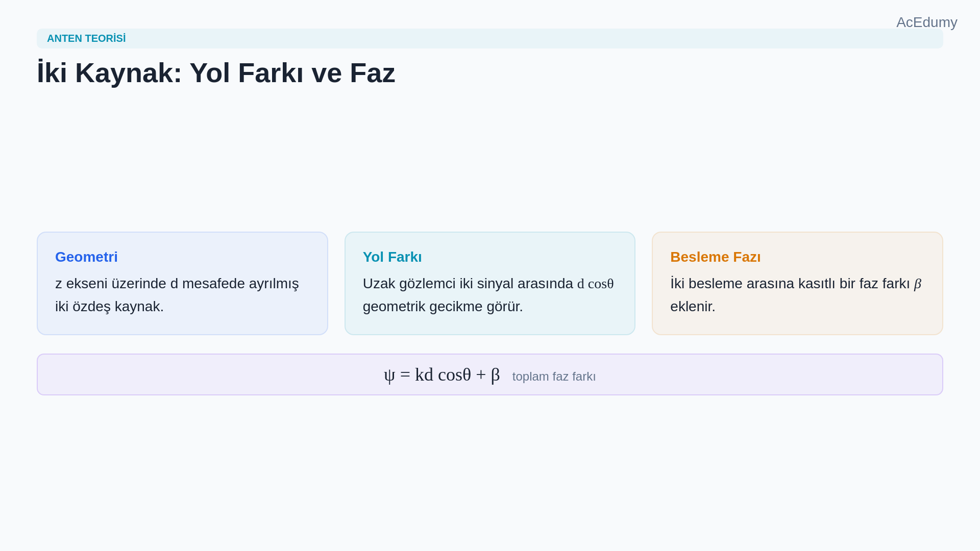Click the Geometri card body text

[x=177, y=295]
